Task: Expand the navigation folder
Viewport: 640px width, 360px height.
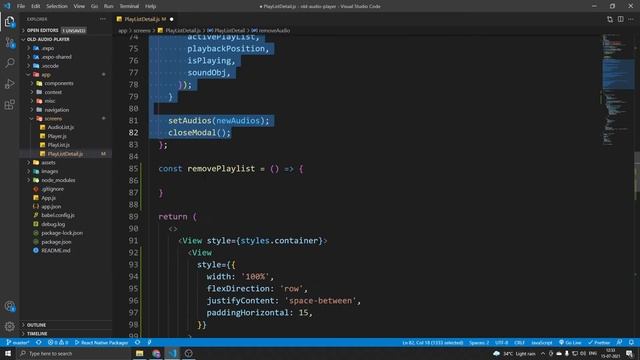Action: click(66, 110)
